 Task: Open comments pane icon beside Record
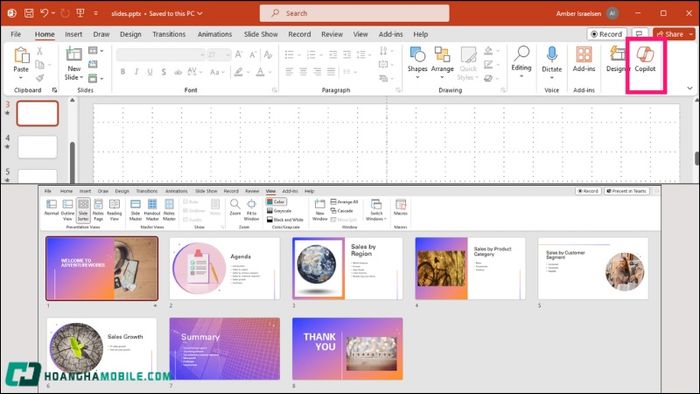(640, 34)
